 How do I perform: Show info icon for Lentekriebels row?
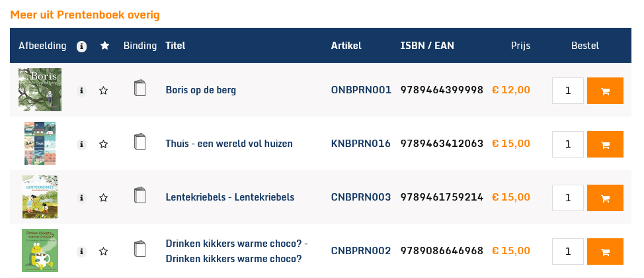pos(81,198)
